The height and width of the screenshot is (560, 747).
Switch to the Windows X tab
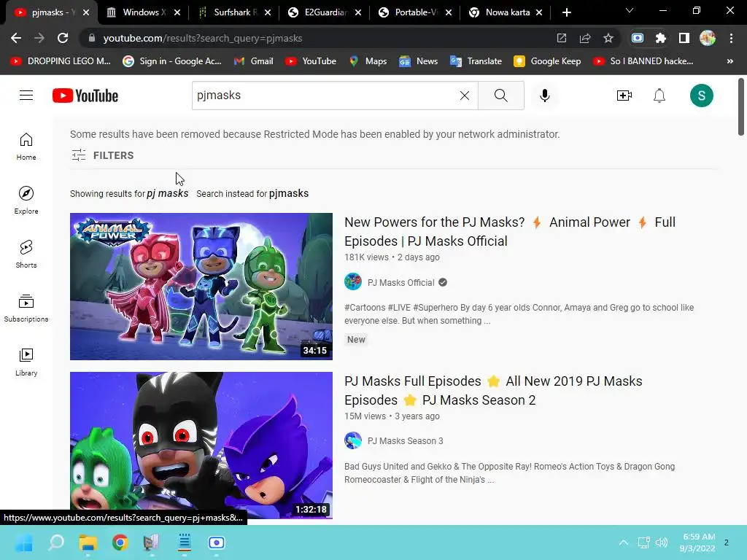coord(143,12)
